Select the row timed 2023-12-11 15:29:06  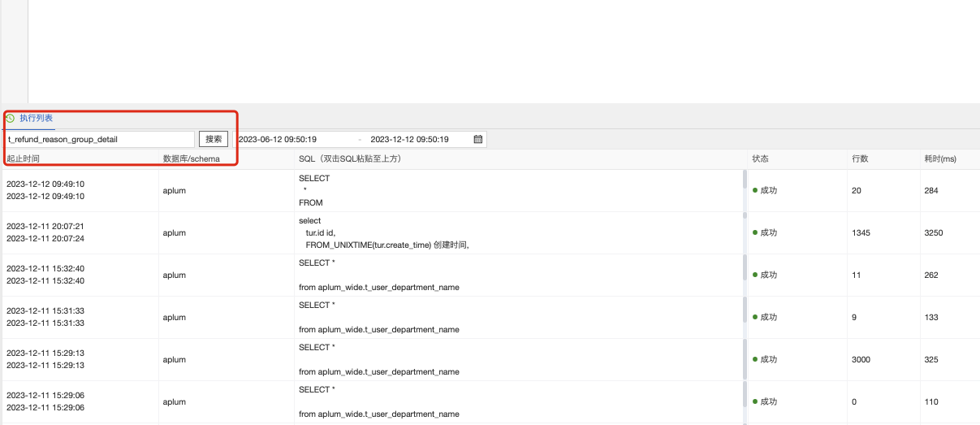(x=490, y=401)
